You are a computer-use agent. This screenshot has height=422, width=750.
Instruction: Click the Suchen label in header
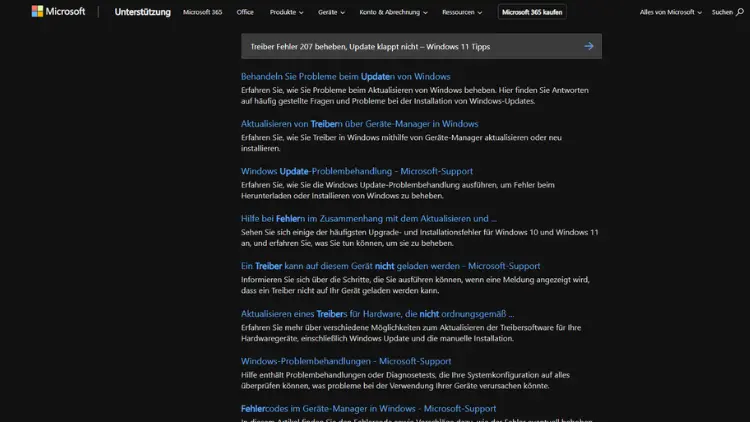[x=722, y=12]
